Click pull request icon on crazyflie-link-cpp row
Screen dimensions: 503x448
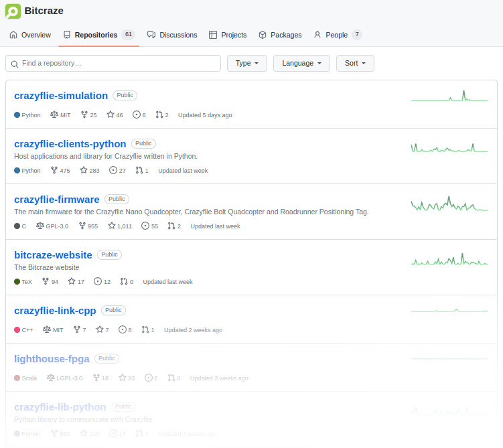pos(145,329)
